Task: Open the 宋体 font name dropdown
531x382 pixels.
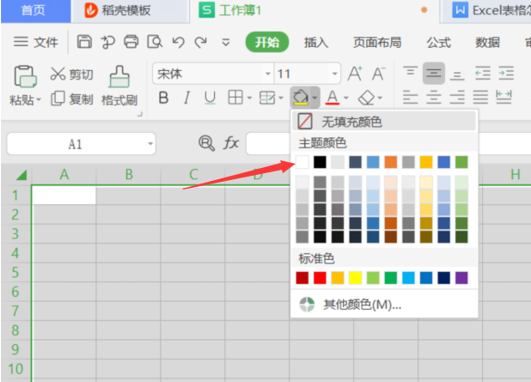Action: pyautogui.click(x=268, y=73)
